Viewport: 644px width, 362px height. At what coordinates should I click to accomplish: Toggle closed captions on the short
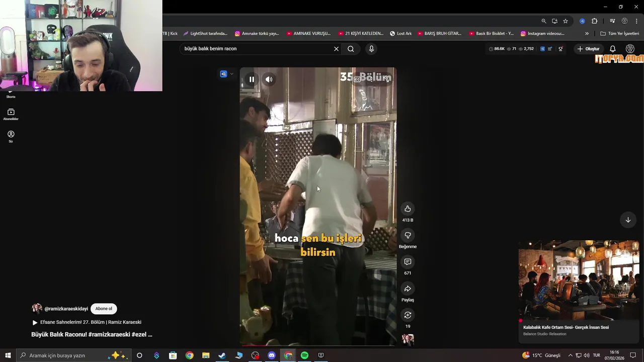(x=357, y=79)
